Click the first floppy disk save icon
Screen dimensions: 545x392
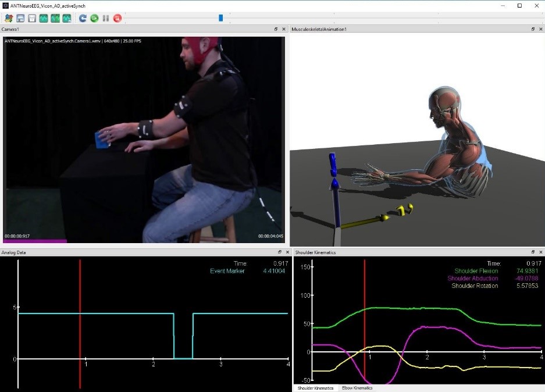coord(20,18)
